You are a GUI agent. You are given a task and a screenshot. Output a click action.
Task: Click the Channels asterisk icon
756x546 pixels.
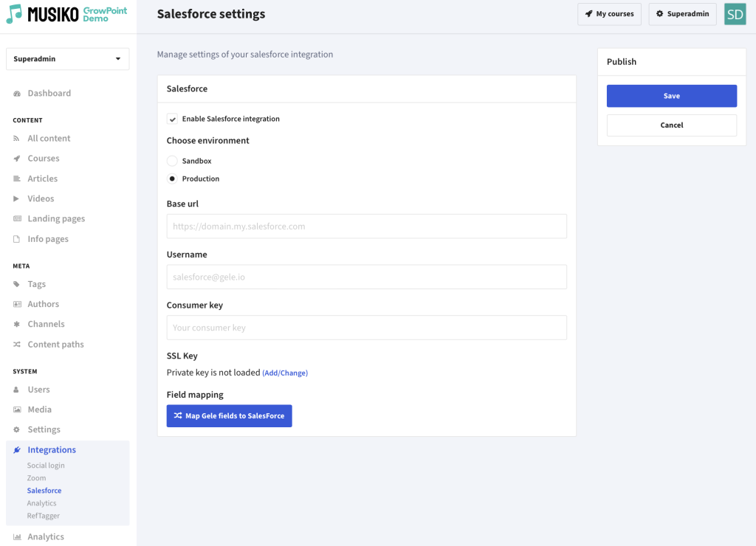tap(17, 325)
